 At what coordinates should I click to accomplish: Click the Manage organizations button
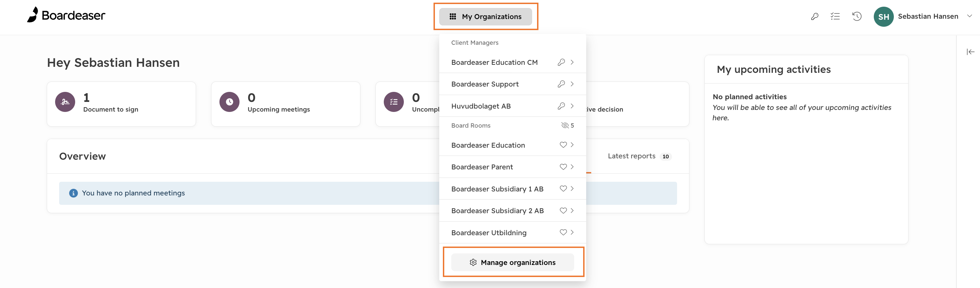(512, 262)
